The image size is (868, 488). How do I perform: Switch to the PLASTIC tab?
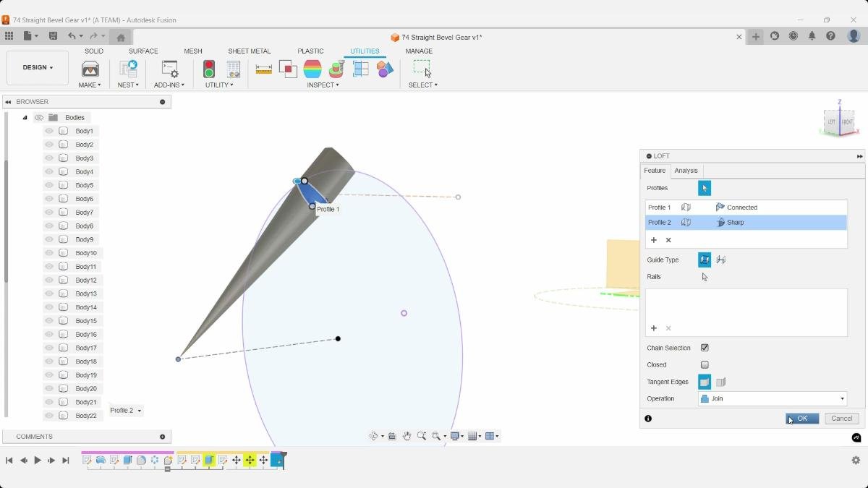click(310, 51)
